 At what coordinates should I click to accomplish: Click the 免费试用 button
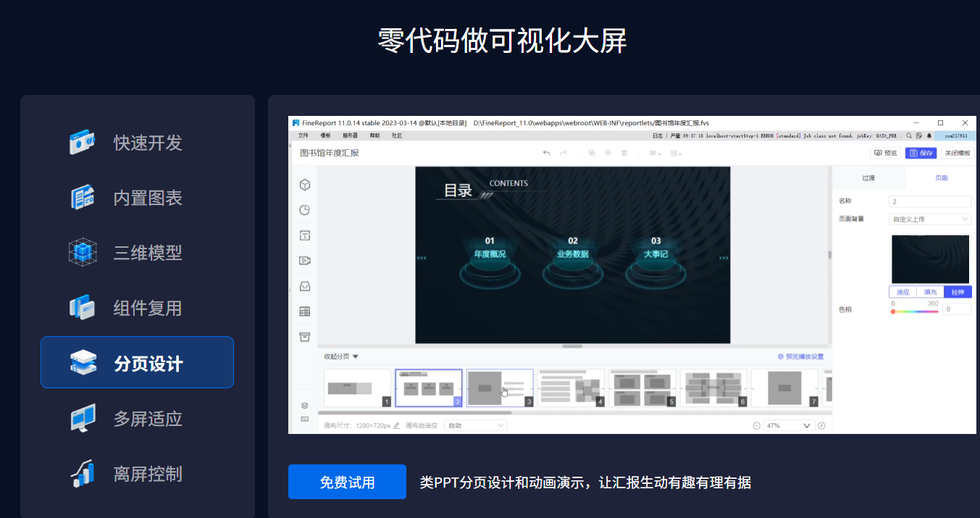coord(347,483)
